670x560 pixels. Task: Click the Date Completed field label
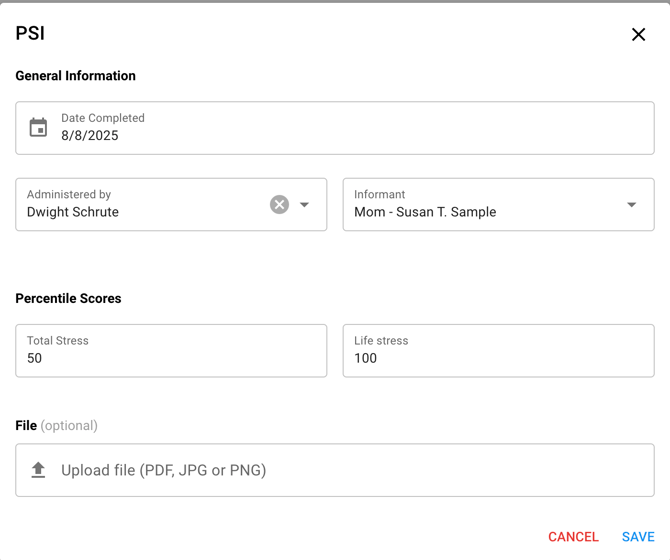(x=103, y=118)
